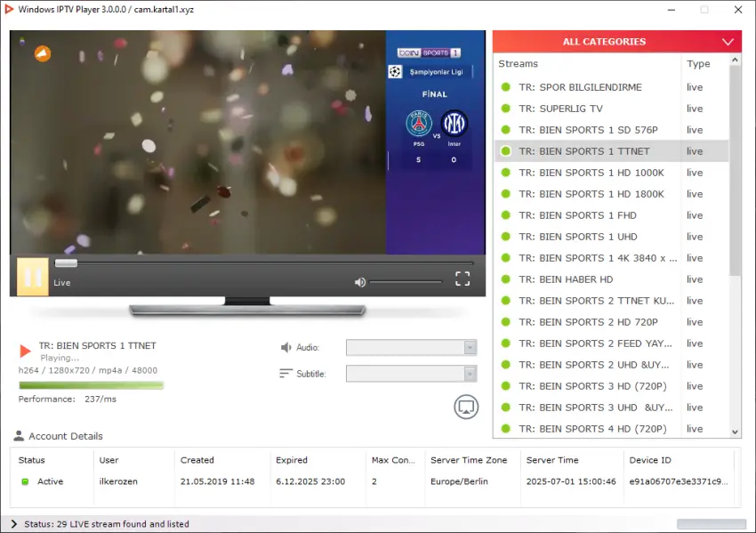Click the cast to screen icon

click(466, 407)
